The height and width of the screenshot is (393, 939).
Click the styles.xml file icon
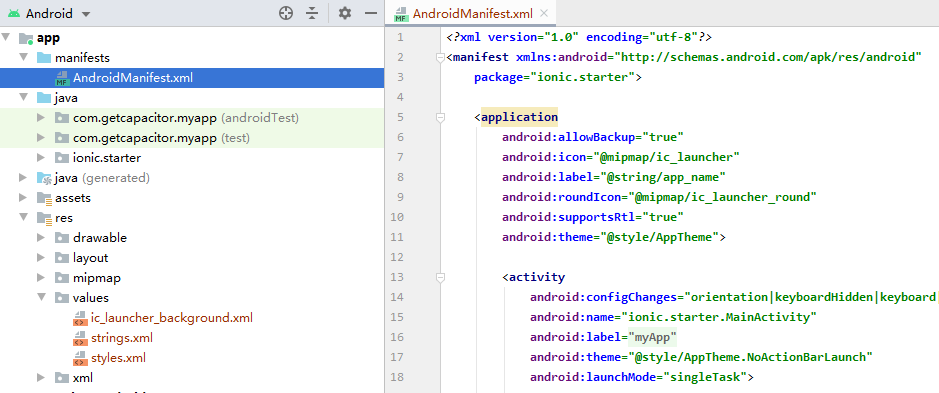(80, 358)
